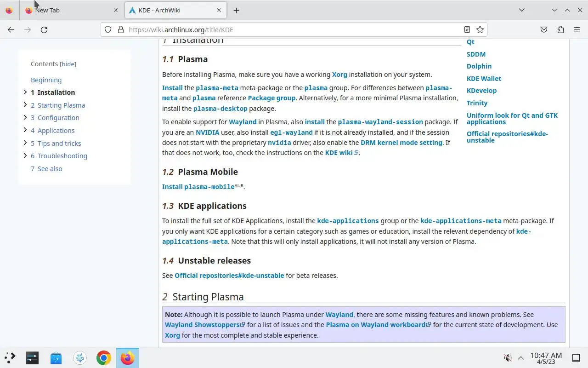
Task: Open the plasma-wayland-session package link
Action: point(380,122)
